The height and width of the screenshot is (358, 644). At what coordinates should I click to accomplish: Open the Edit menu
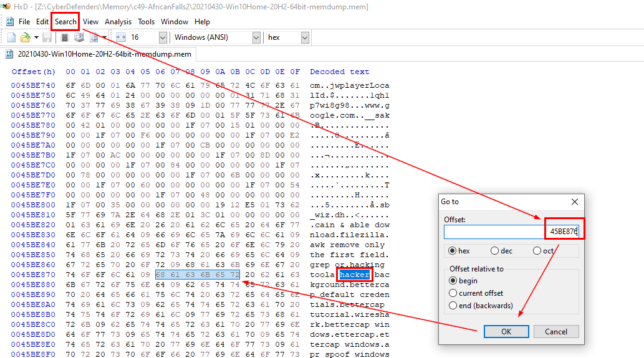pyautogui.click(x=42, y=22)
